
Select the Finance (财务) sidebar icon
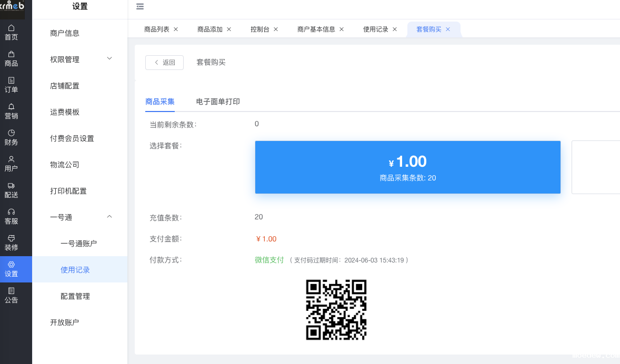[x=11, y=133]
